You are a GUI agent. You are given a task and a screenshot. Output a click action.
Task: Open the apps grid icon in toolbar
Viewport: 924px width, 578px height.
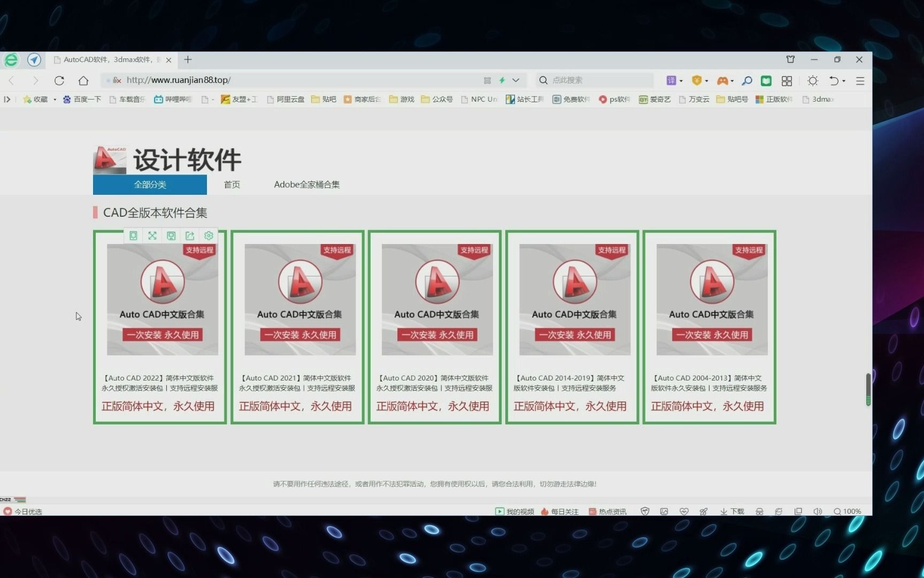(787, 80)
